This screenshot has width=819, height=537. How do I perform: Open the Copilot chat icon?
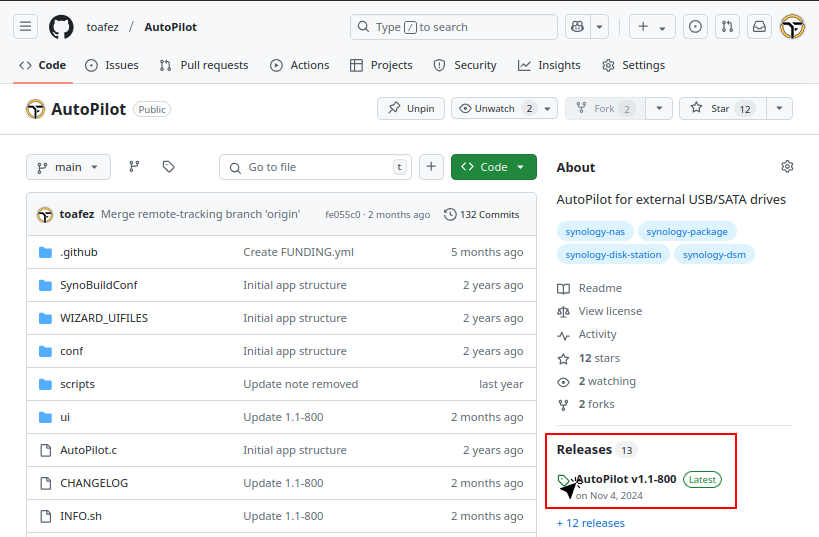(577, 27)
